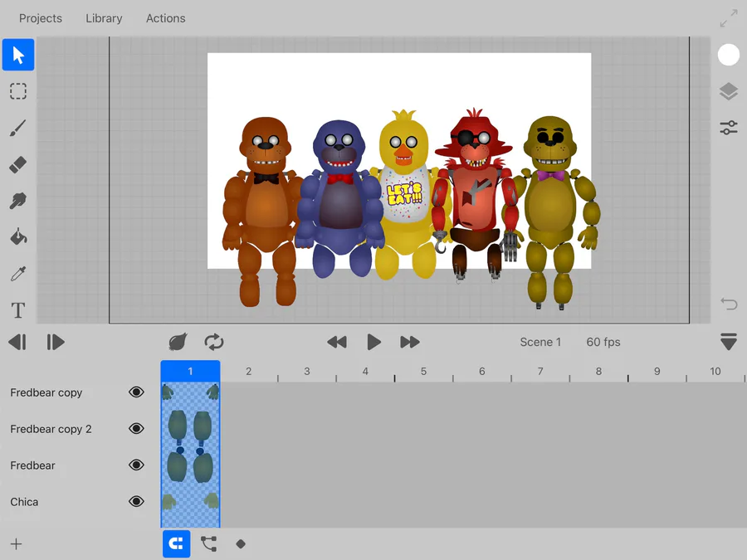Hide the Chica layer
Image resolution: width=747 pixels, height=560 pixels.
(136, 501)
